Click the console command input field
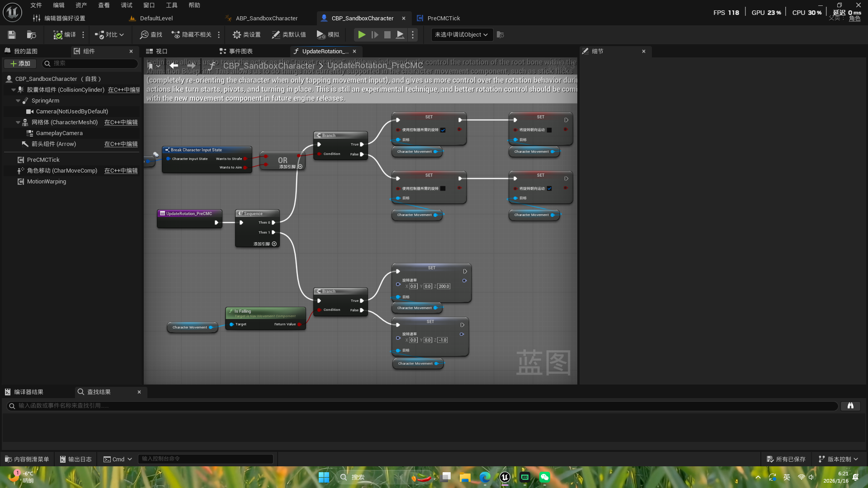The image size is (868, 488). [205, 459]
